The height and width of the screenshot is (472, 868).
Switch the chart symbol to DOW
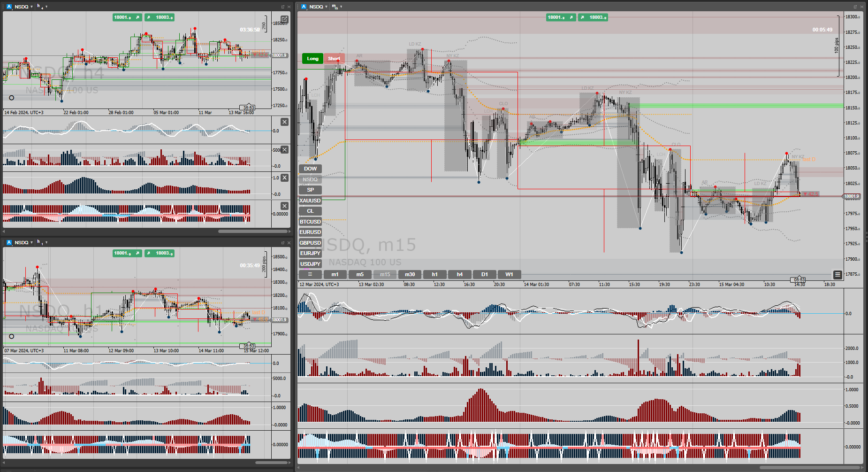click(x=310, y=169)
